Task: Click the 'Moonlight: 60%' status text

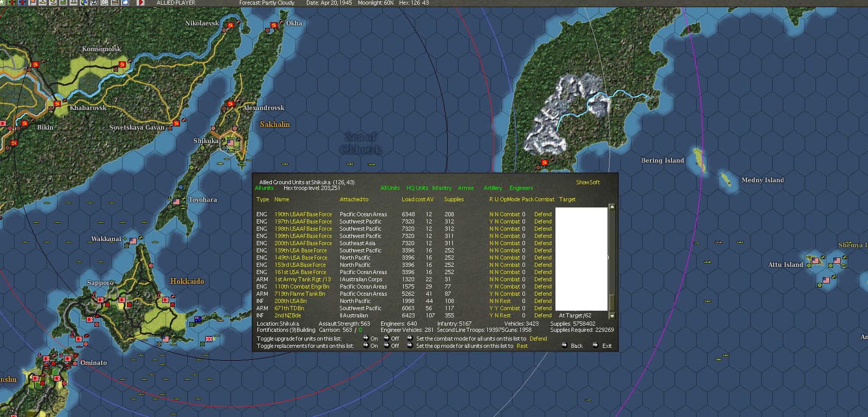Action: [376, 3]
